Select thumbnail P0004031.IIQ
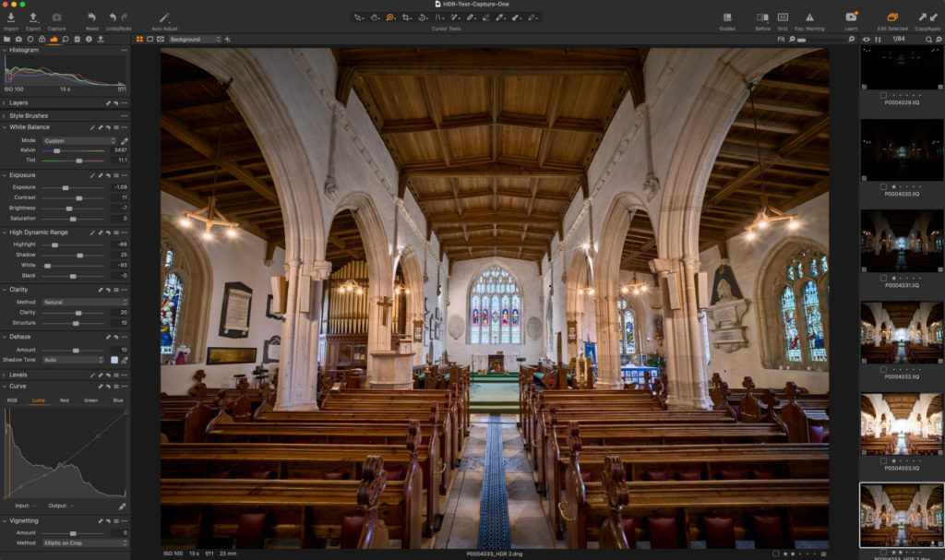This screenshot has width=945, height=560. (902, 241)
